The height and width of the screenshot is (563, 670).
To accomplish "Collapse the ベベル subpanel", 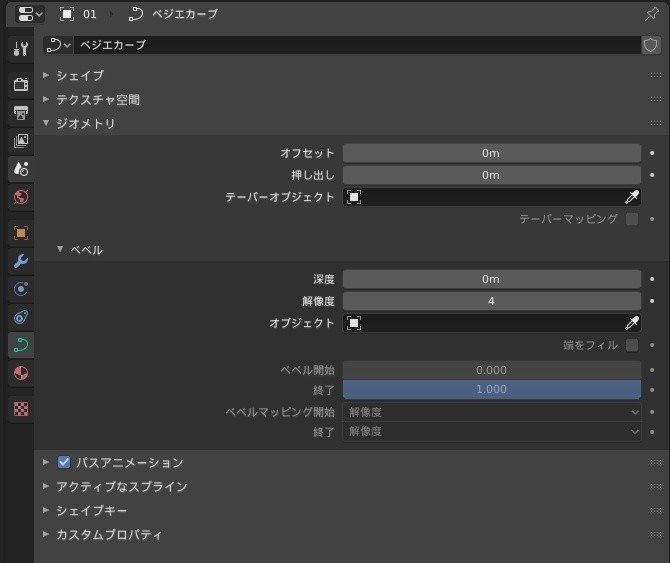I will [60, 249].
